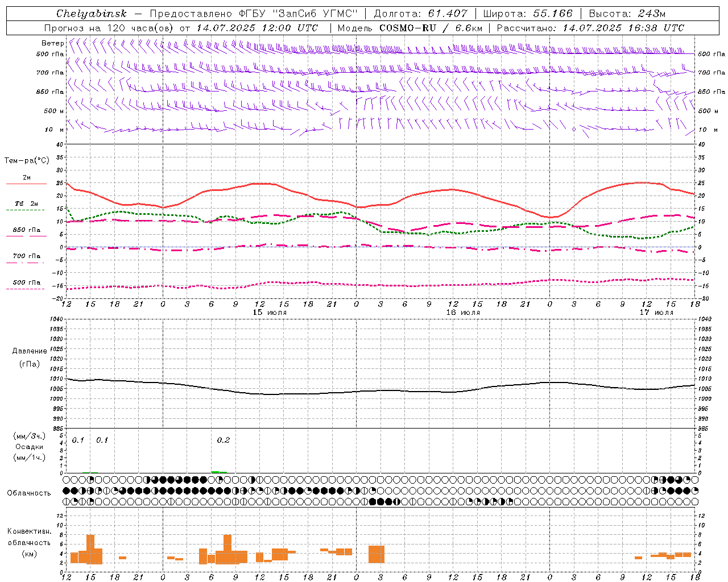This screenshot has height=582, width=728.
Task: Click the 'Облачность' cloud cover row label
Action: [x=28, y=493]
